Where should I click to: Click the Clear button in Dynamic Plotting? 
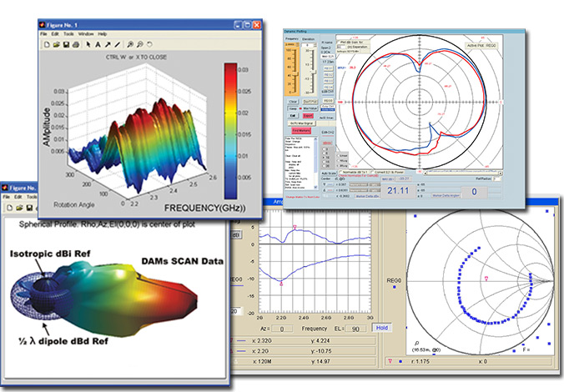point(293,102)
